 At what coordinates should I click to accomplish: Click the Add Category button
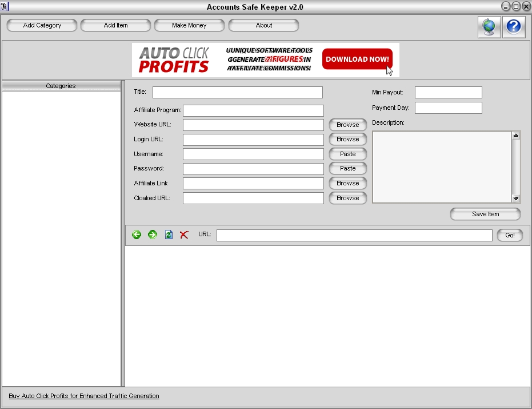(x=42, y=26)
